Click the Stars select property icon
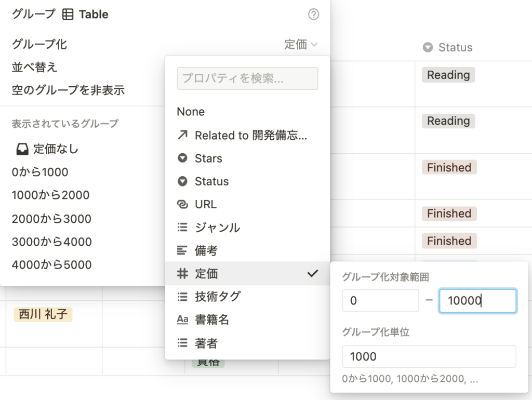This screenshot has width=532, height=400. point(182,158)
